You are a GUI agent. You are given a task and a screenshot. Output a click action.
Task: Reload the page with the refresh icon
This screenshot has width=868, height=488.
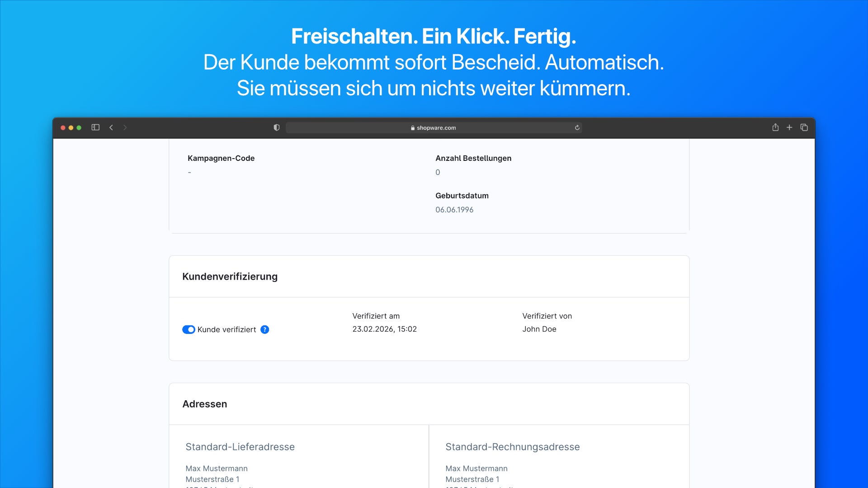pos(577,127)
